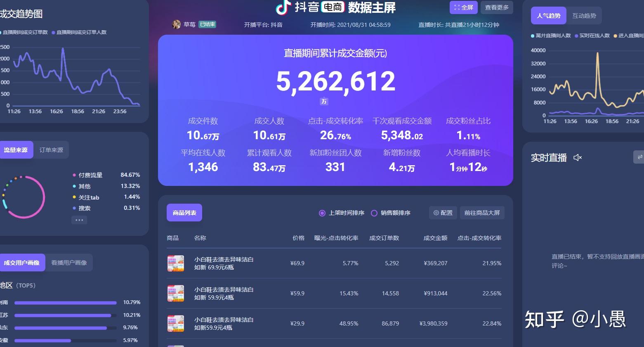Image resolution: width=644 pixels, height=347 pixels.
Task: Click the swap icon beside 实时直播
Action: 639,157
